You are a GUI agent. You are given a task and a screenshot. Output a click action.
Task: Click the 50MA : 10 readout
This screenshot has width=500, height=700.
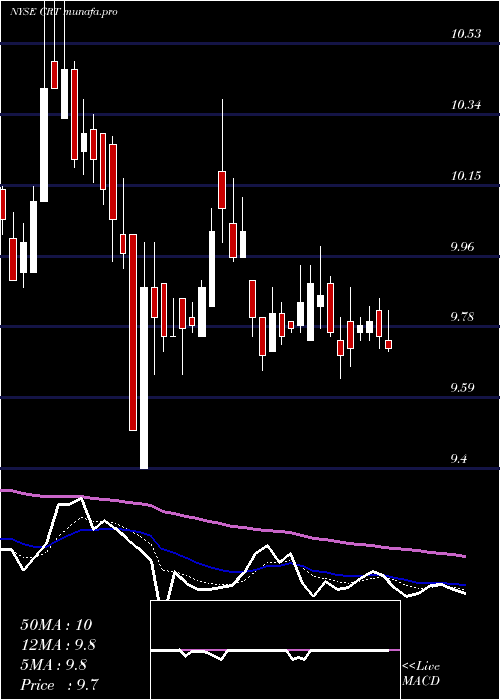click(x=56, y=625)
